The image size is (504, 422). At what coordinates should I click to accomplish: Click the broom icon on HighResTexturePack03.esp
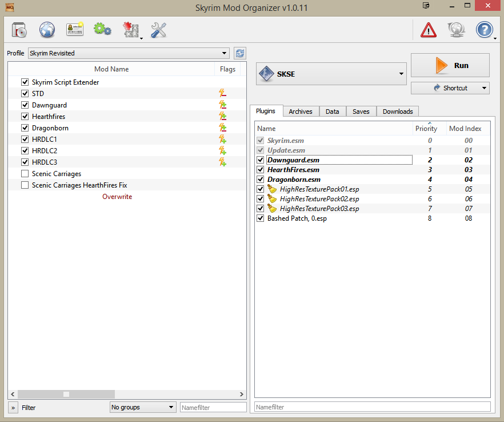tap(272, 208)
